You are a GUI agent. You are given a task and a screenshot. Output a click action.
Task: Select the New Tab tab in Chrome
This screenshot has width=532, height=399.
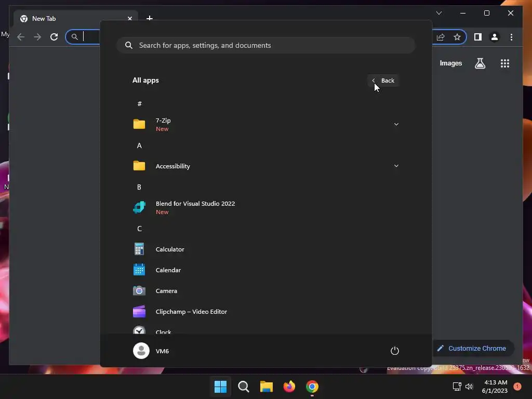75,19
